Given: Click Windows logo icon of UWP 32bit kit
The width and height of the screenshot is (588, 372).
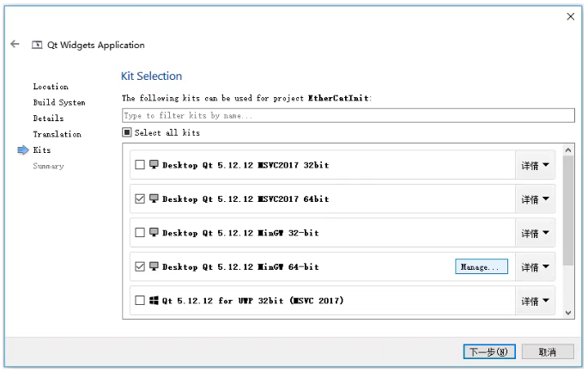Looking at the screenshot, I should (x=154, y=301).
